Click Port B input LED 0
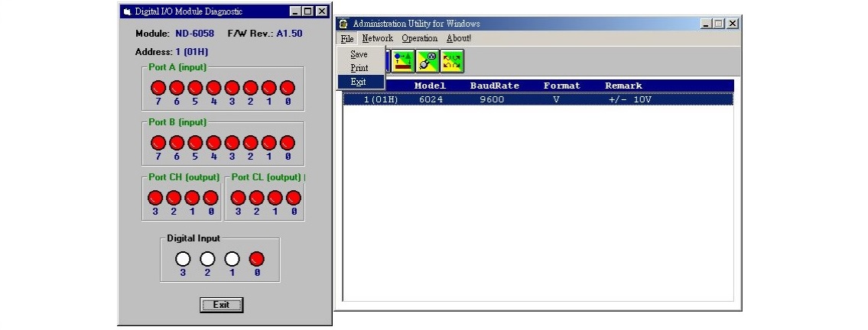 point(288,143)
